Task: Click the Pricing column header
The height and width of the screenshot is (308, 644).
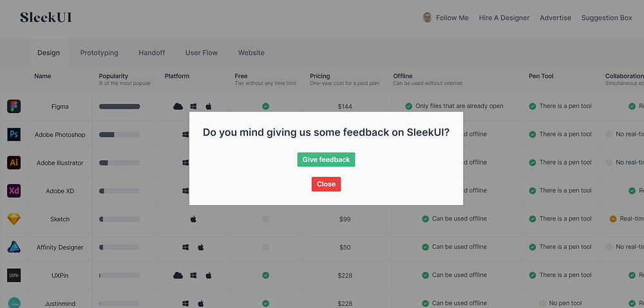Action: [319, 76]
